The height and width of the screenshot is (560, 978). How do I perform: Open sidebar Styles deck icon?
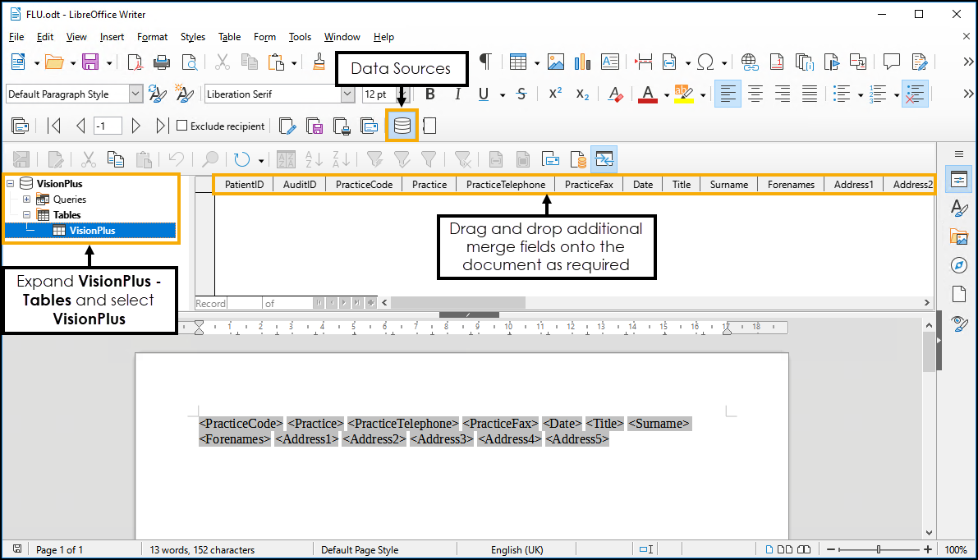click(959, 209)
